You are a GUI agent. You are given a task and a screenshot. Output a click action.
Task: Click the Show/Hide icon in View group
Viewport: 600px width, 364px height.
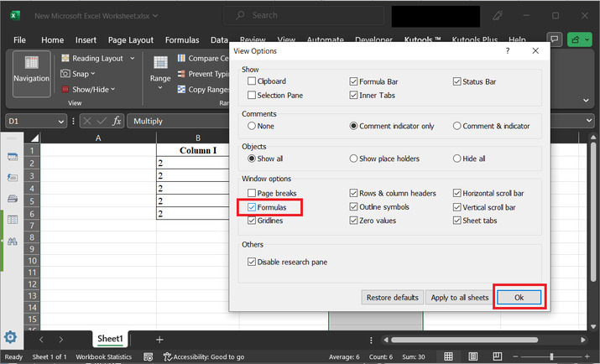(x=65, y=89)
